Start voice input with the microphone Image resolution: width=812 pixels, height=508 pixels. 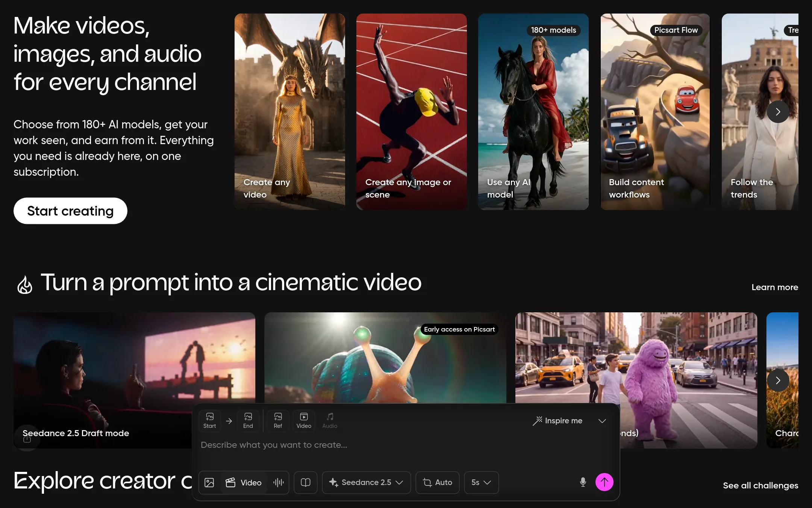pyautogui.click(x=583, y=482)
